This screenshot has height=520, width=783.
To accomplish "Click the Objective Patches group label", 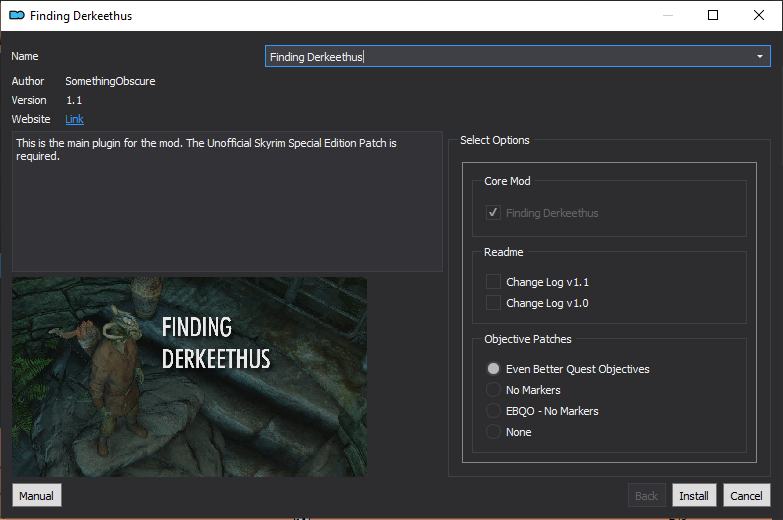I will tap(528, 339).
